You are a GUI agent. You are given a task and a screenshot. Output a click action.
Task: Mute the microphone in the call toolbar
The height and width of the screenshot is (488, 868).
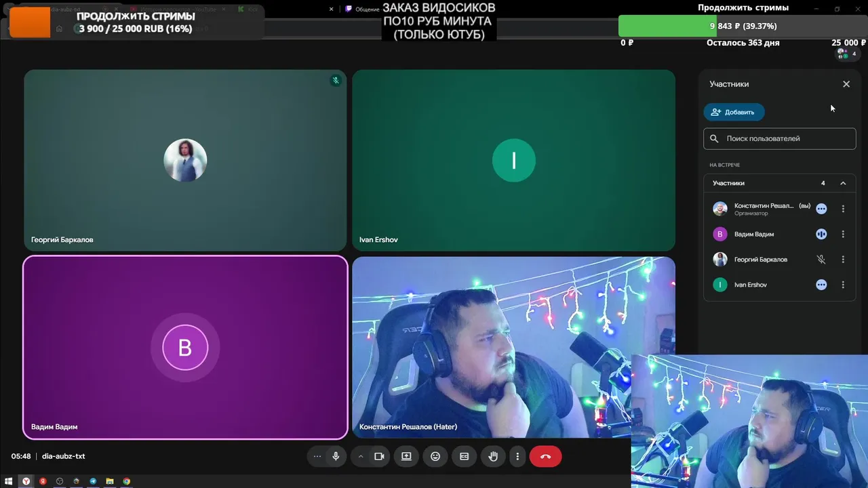point(336,456)
